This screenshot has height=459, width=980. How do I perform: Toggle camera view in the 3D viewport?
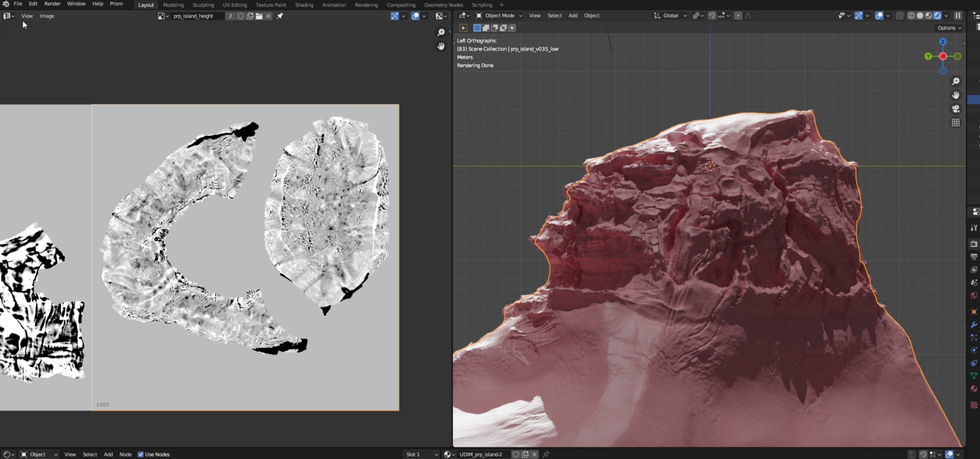point(955,109)
